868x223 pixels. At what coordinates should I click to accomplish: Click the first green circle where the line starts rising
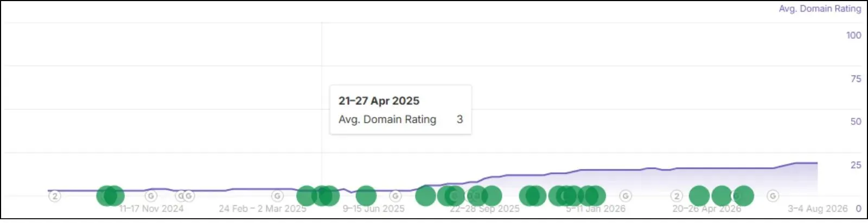[x=425, y=196]
